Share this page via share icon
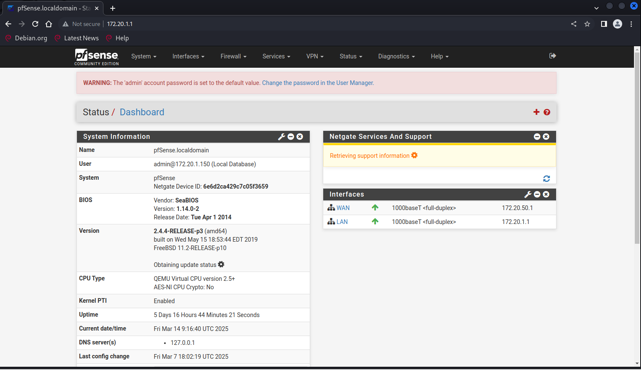The image size is (641, 370). pos(574,24)
